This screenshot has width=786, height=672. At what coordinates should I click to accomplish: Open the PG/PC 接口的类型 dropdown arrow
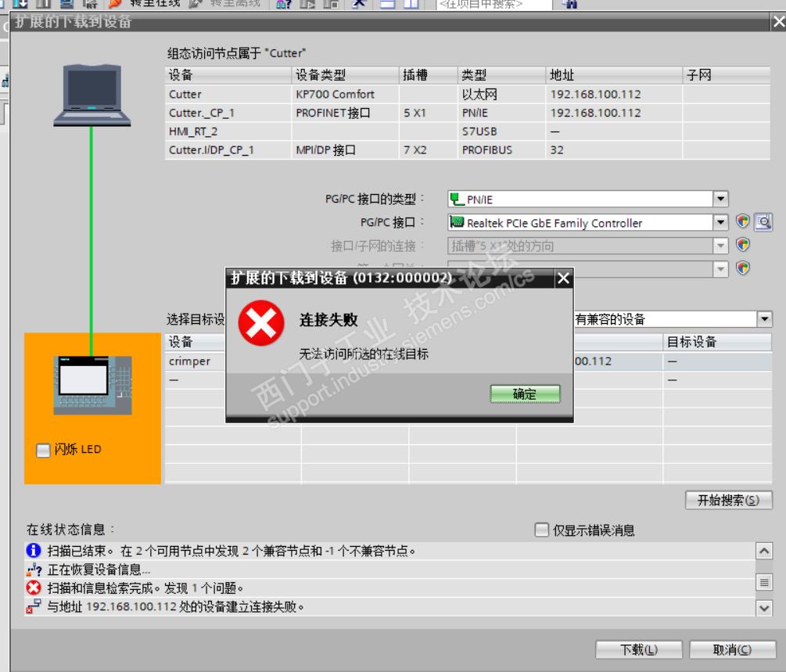pyautogui.click(x=720, y=199)
